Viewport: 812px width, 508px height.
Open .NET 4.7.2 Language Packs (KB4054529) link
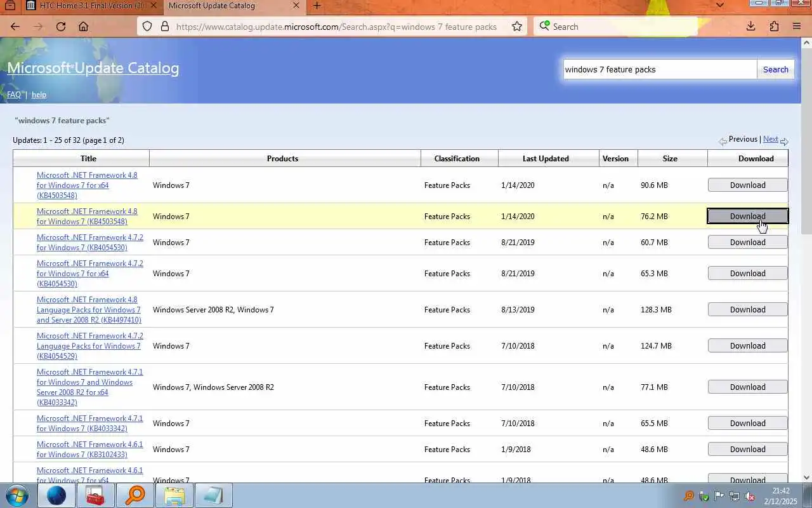(90, 345)
